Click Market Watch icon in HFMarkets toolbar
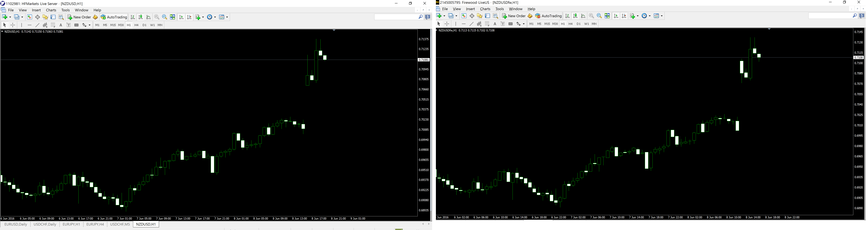The height and width of the screenshot is (230, 868). pos(30,17)
